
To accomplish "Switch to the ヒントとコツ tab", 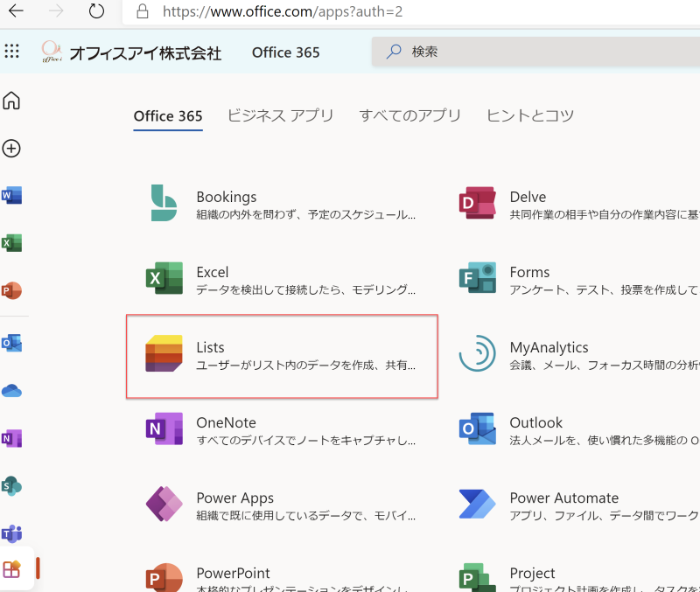I will point(530,116).
